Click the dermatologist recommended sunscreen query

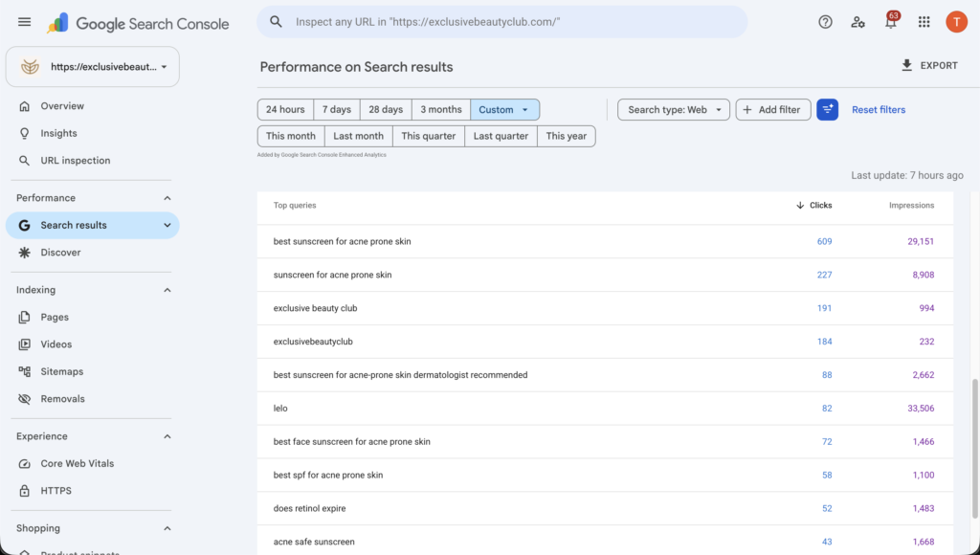click(400, 375)
